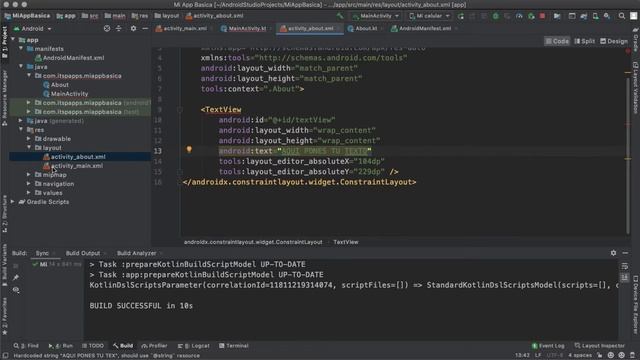Click Attach Debugger to Android Process icon
The width and height of the screenshot is (640, 360).
click(531, 16)
